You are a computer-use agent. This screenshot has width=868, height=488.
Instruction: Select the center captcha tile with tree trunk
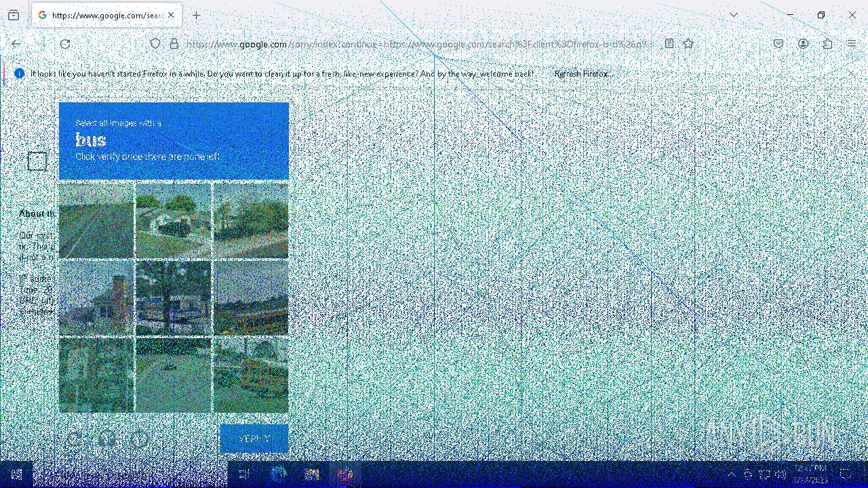pos(174,298)
